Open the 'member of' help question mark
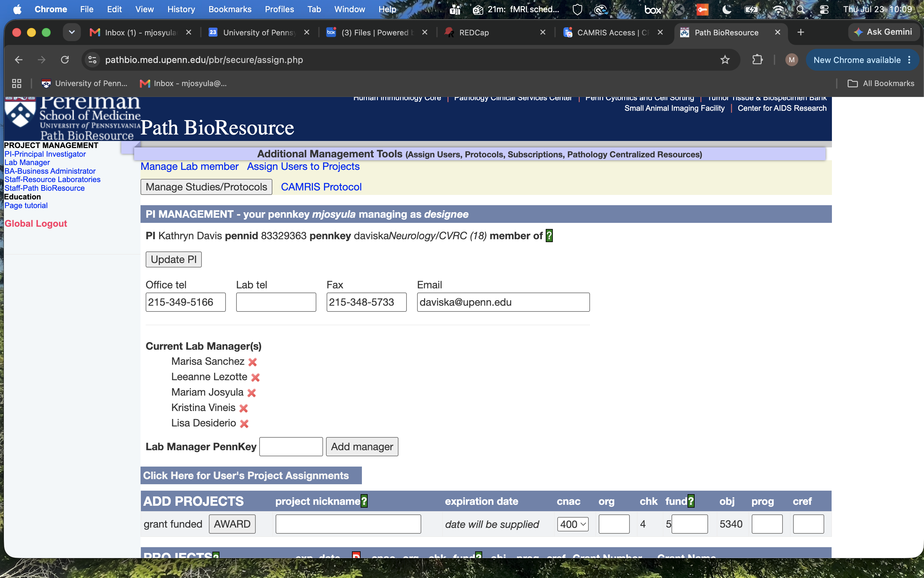 (x=549, y=236)
